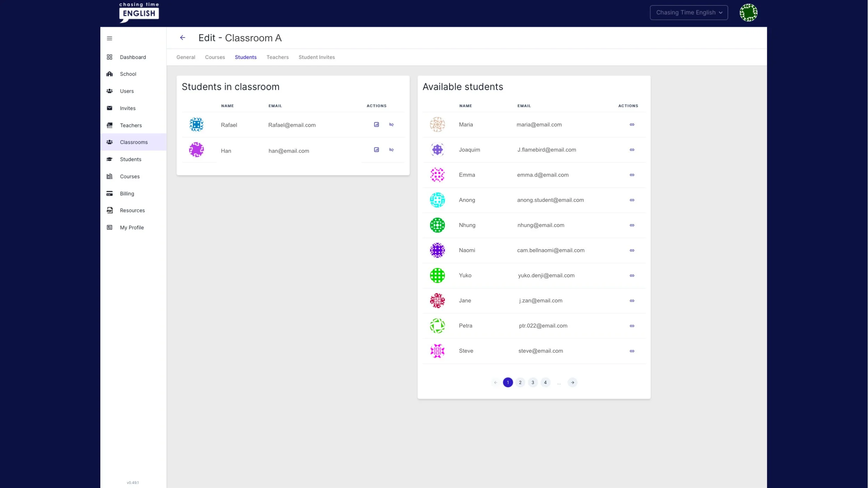Click the link icon beside Yuko
Viewport: 868px width, 488px height.
click(x=632, y=276)
